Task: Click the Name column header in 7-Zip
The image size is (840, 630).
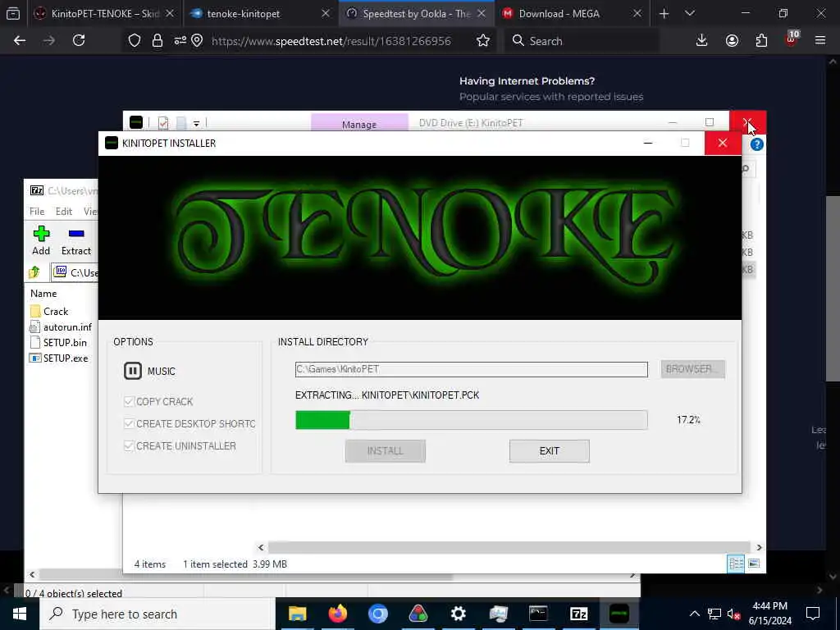Action: (43, 293)
